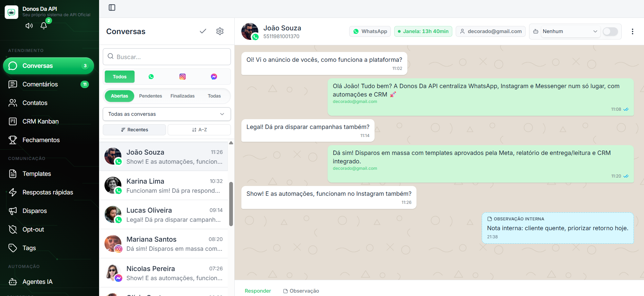The image size is (644, 296).
Task: Sort conversations by Recentes
Action: click(x=134, y=130)
